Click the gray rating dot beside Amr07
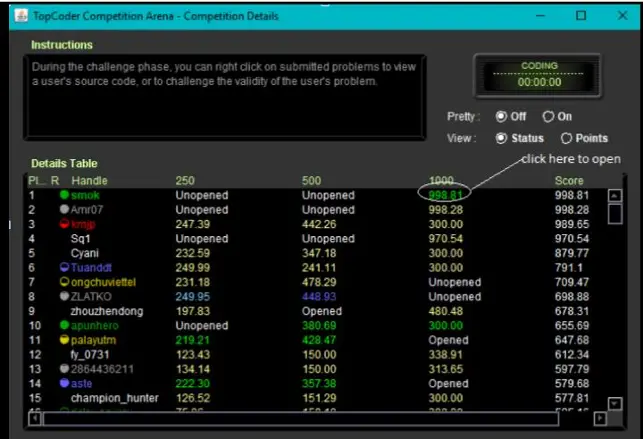This screenshot has height=439, width=643. (x=64, y=209)
